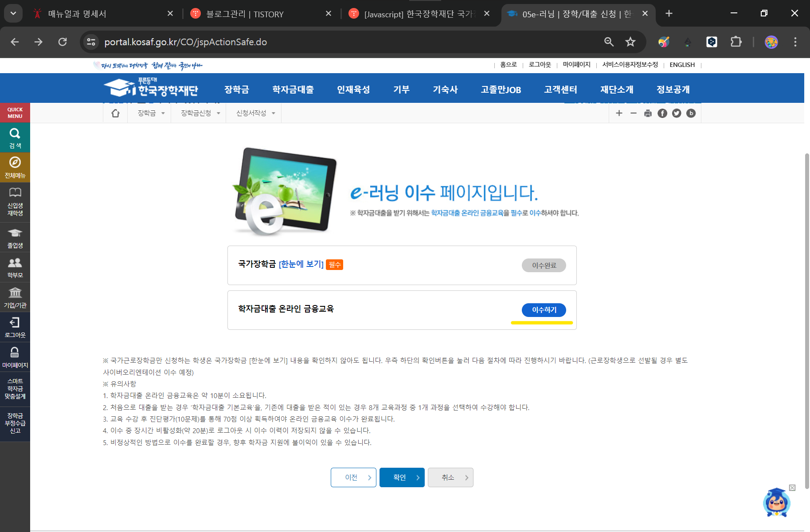Click the 이수완료 gray button
810x532 pixels.
(544, 265)
